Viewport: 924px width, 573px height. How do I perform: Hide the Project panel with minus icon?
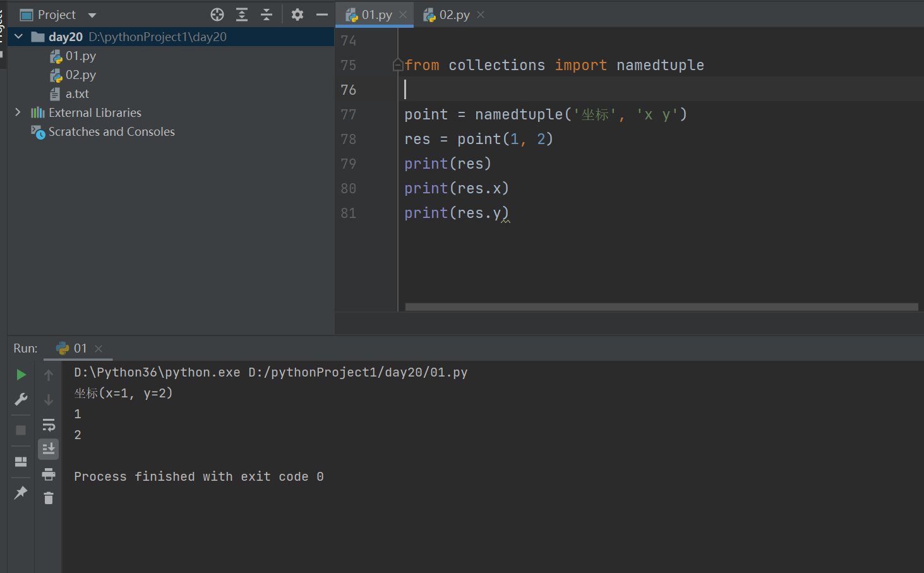tap(322, 15)
